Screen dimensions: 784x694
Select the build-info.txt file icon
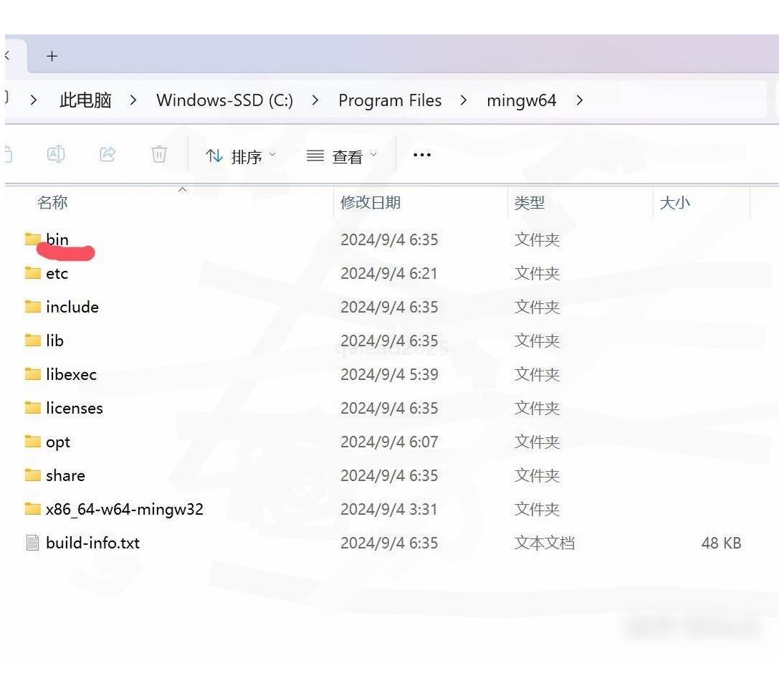(33, 543)
